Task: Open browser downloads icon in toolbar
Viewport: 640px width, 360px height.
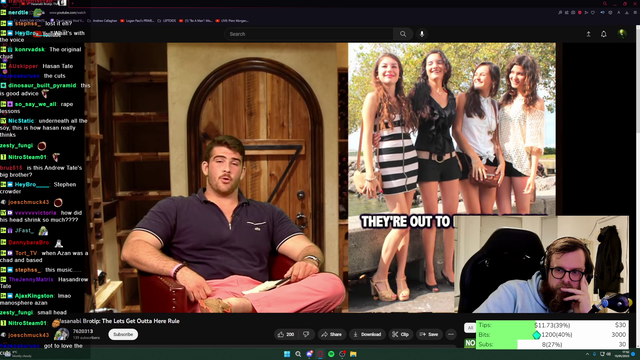Action: coord(627,13)
